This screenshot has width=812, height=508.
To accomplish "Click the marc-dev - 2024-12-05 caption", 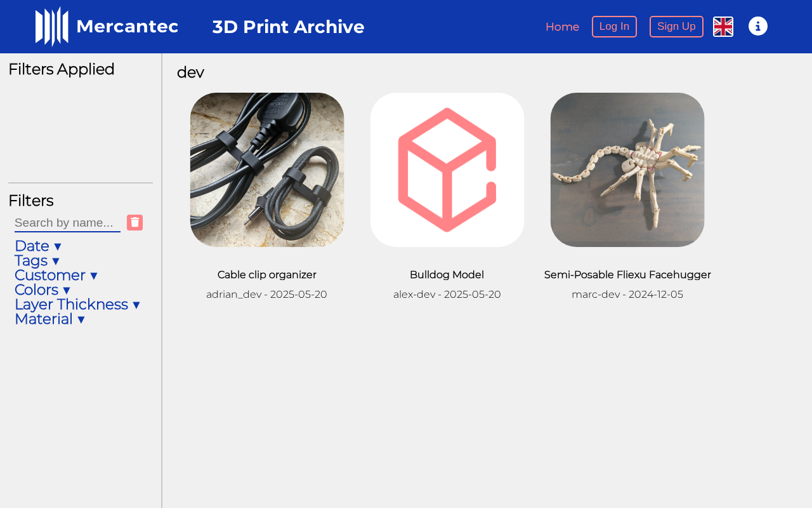I will click(x=627, y=295).
